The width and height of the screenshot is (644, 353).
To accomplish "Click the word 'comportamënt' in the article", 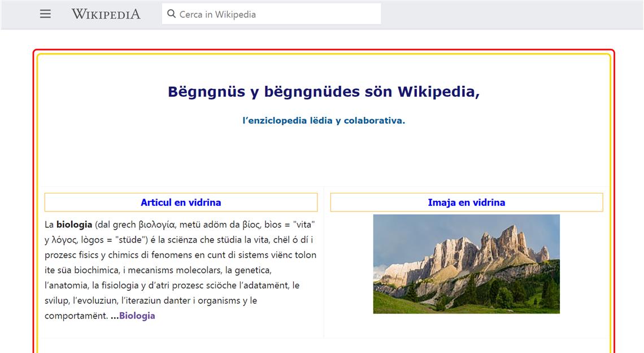I will (76, 316).
